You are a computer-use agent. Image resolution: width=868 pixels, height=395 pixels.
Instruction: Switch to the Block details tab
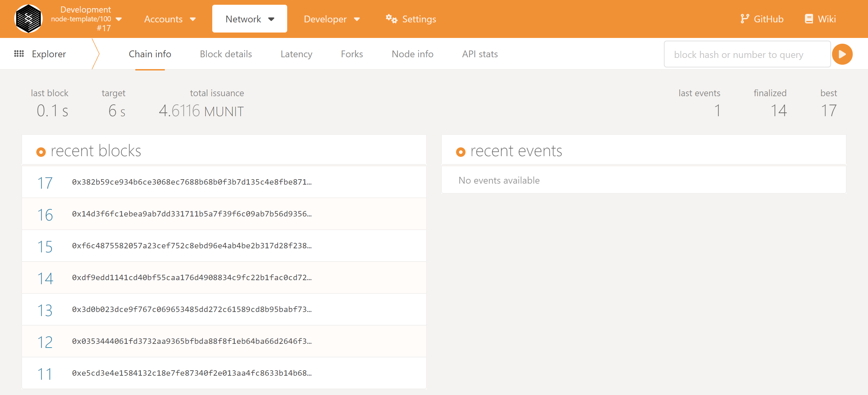click(x=226, y=54)
